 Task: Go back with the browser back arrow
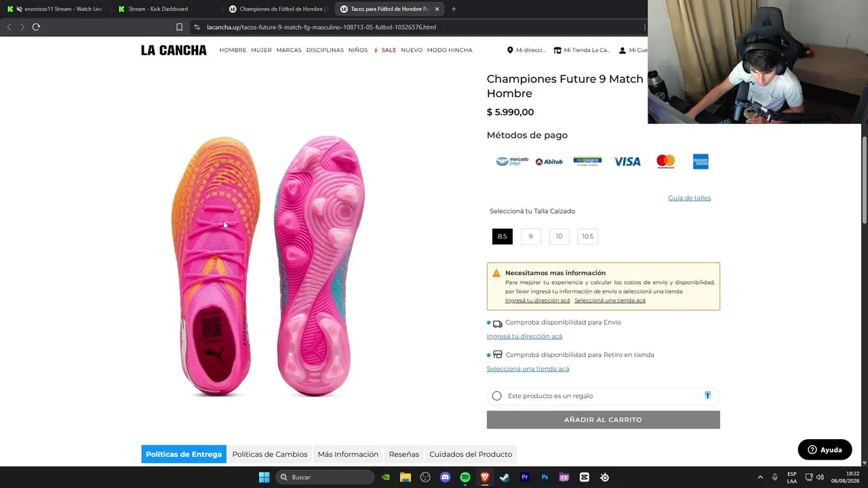tap(9, 27)
